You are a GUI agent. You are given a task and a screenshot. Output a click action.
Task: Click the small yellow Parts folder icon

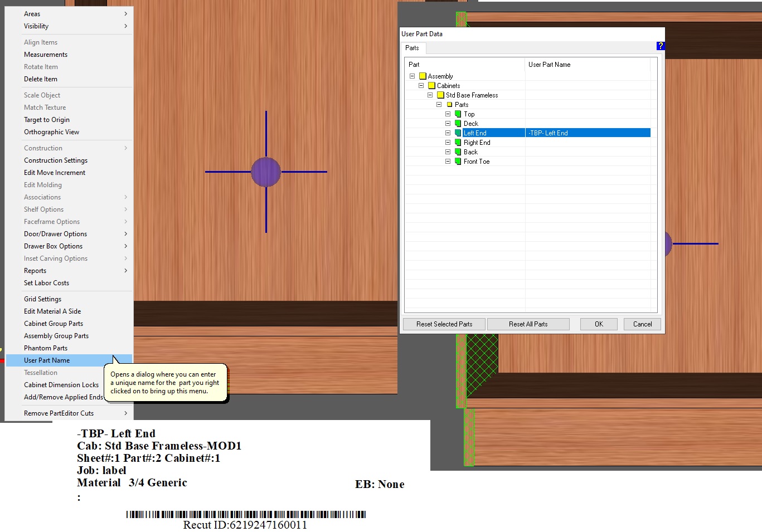[x=449, y=105]
